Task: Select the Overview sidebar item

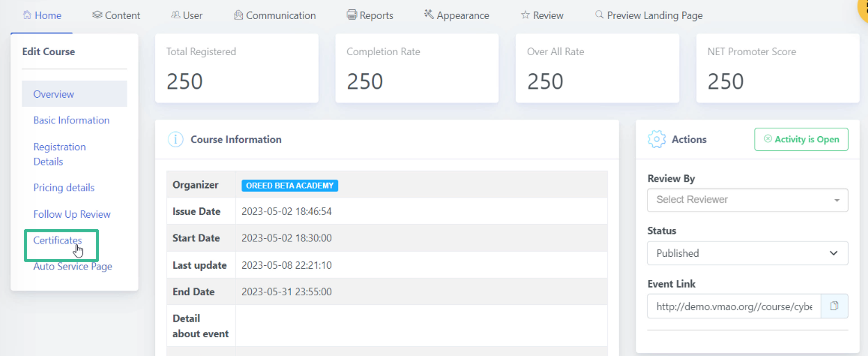Action: coord(75,94)
